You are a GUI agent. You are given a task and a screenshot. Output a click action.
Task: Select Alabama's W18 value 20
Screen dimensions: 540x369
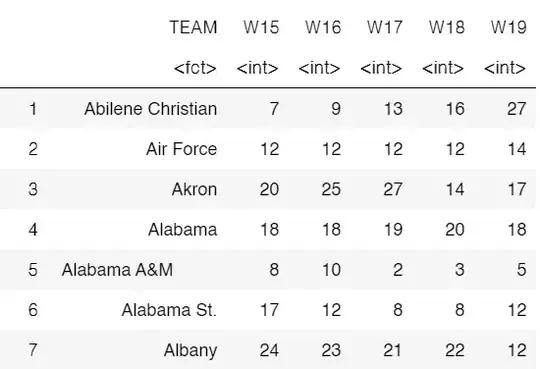point(455,229)
